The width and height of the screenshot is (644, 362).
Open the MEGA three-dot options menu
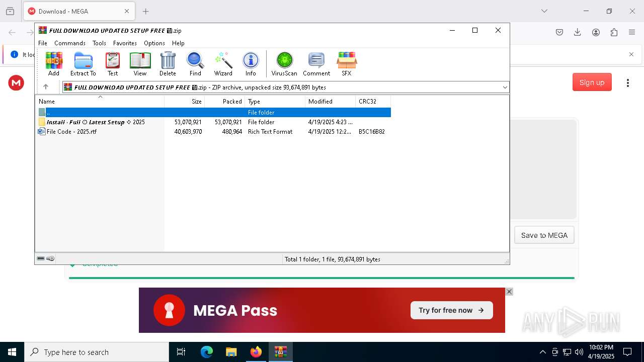click(628, 82)
